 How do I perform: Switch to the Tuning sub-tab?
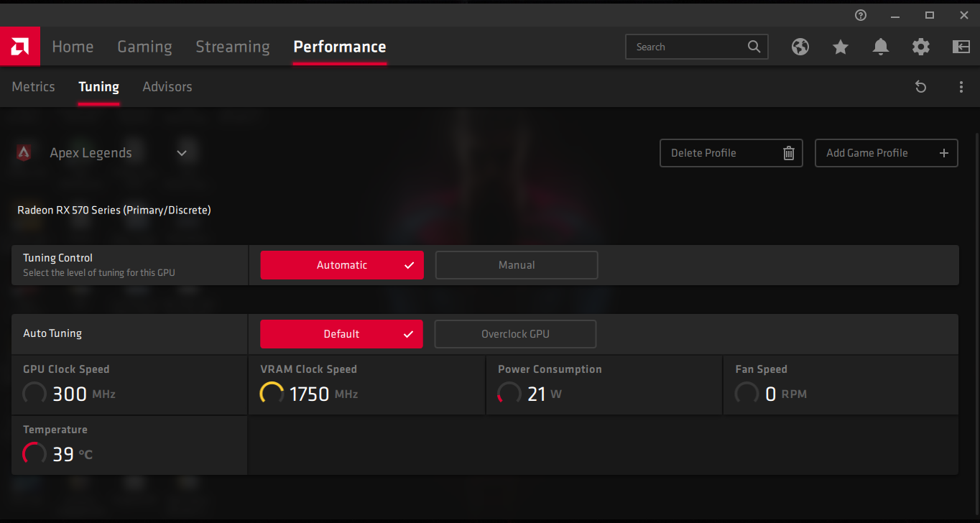click(98, 87)
